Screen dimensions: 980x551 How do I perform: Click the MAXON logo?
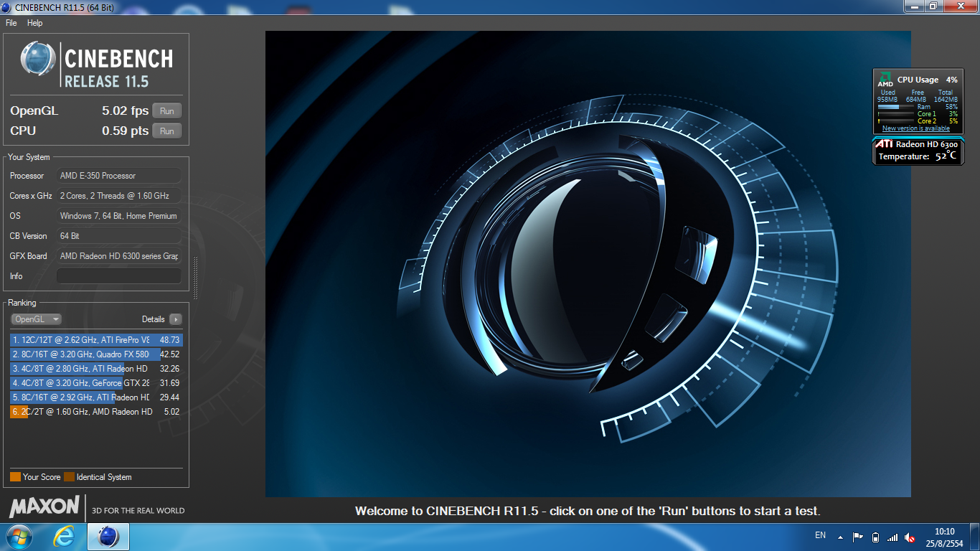[44, 507]
